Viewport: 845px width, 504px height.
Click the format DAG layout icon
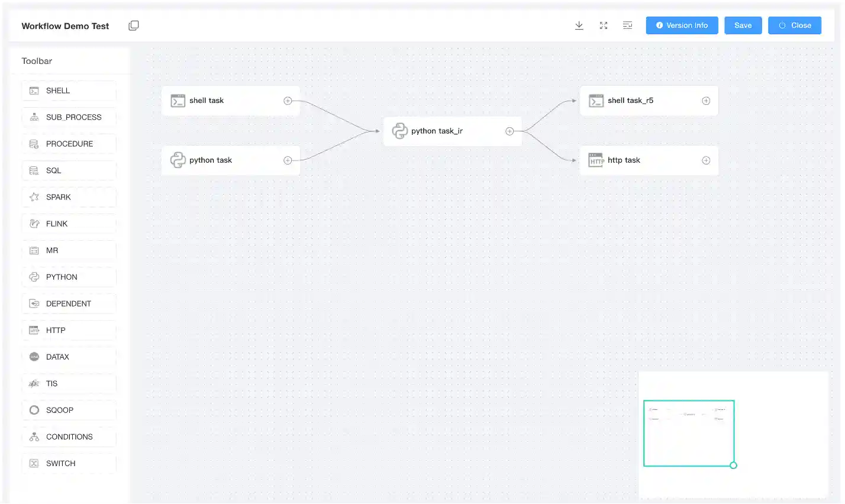pyautogui.click(x=627, y=25)
